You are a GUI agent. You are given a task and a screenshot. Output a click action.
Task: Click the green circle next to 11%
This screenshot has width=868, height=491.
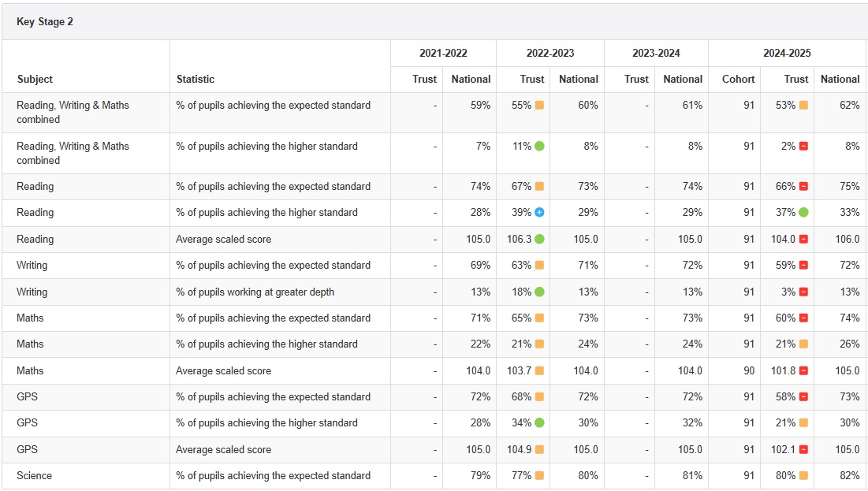(x=539, y=147)
